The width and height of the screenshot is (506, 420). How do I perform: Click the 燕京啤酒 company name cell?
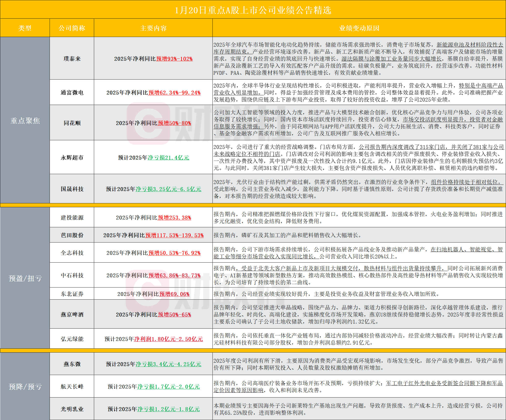(x=72, y=315)
